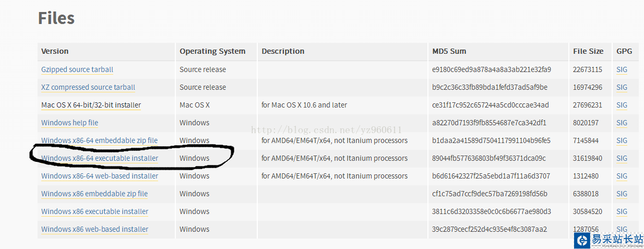Select Windows x86-64 executable installer link

coord(100,158)
